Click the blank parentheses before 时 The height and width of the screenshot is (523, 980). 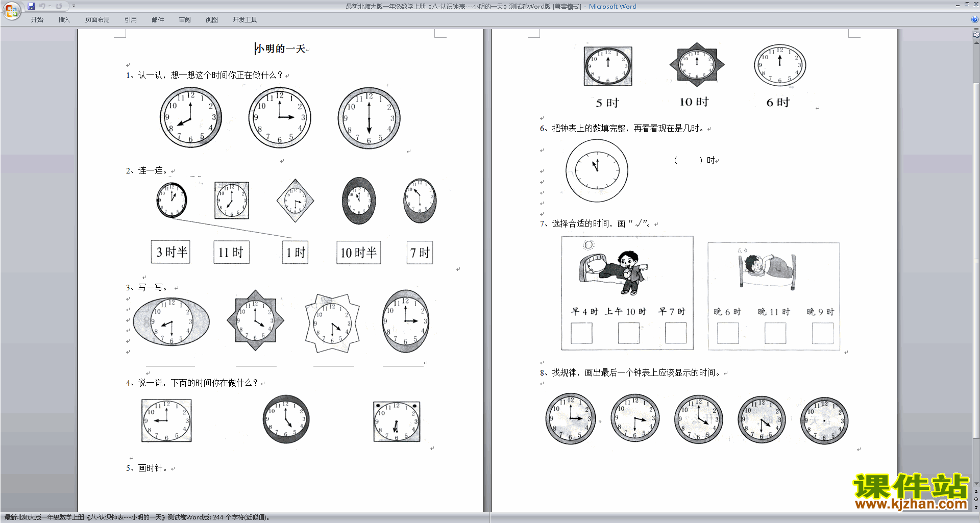point(688,160)
